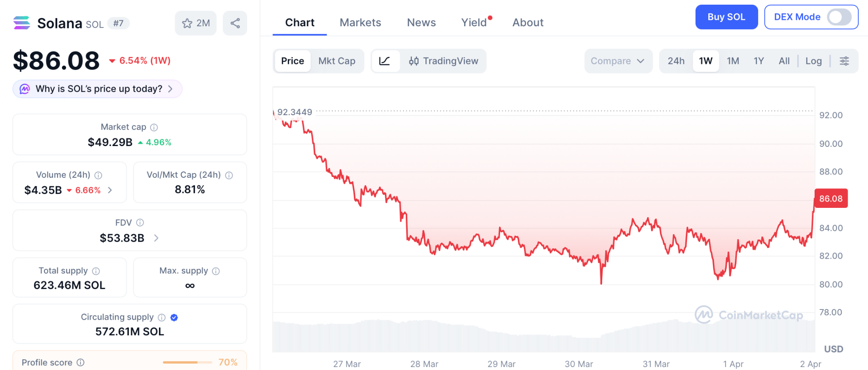
Task: Click the Profile score progress bar
Action: [x=187, y=362]
